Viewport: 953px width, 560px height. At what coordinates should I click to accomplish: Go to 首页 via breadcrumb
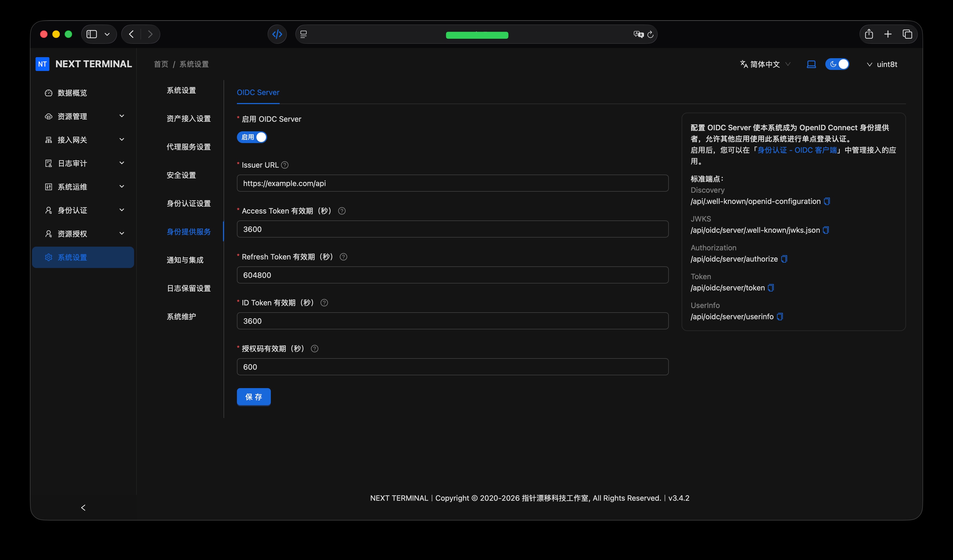pos(161,64)
